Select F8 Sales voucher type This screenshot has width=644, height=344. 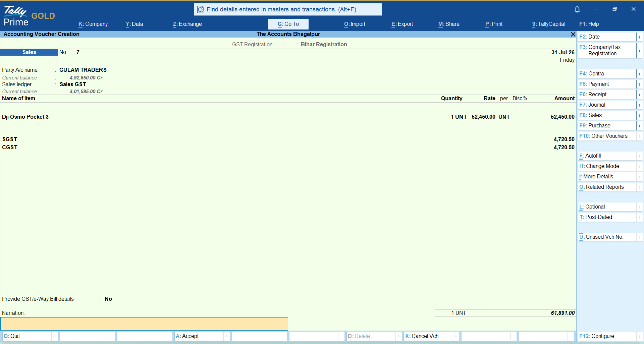[607, 115]
